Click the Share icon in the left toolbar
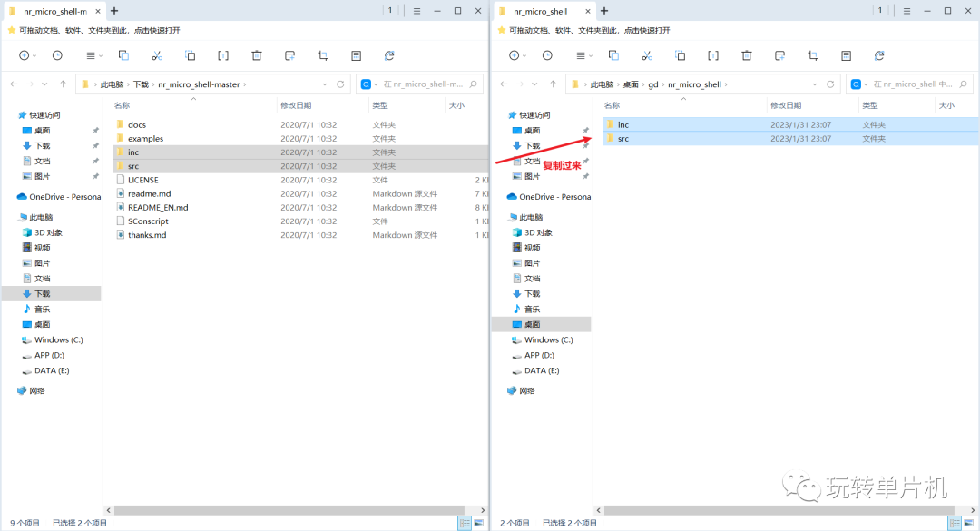 pyautogui.click(x=289, y=56)
